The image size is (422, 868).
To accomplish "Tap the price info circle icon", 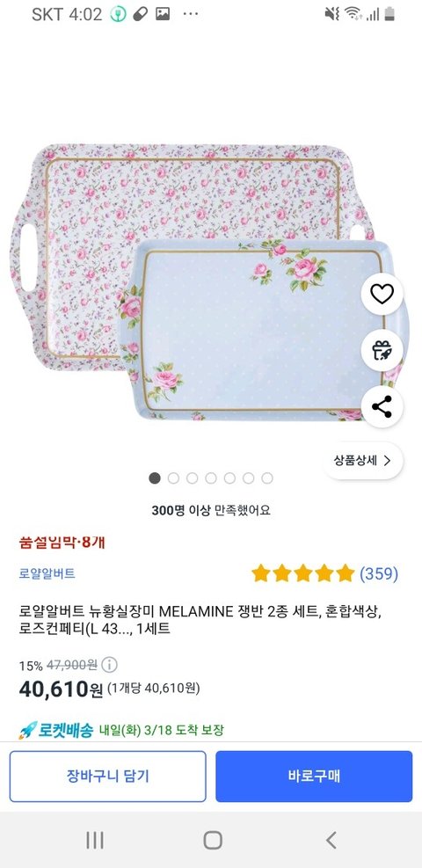I will [x=110, y=664].
